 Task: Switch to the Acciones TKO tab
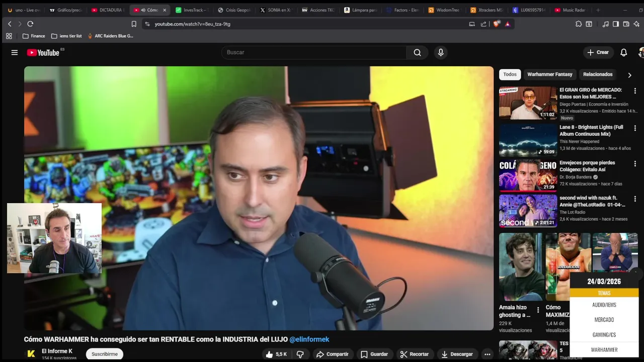pos(318,10)
